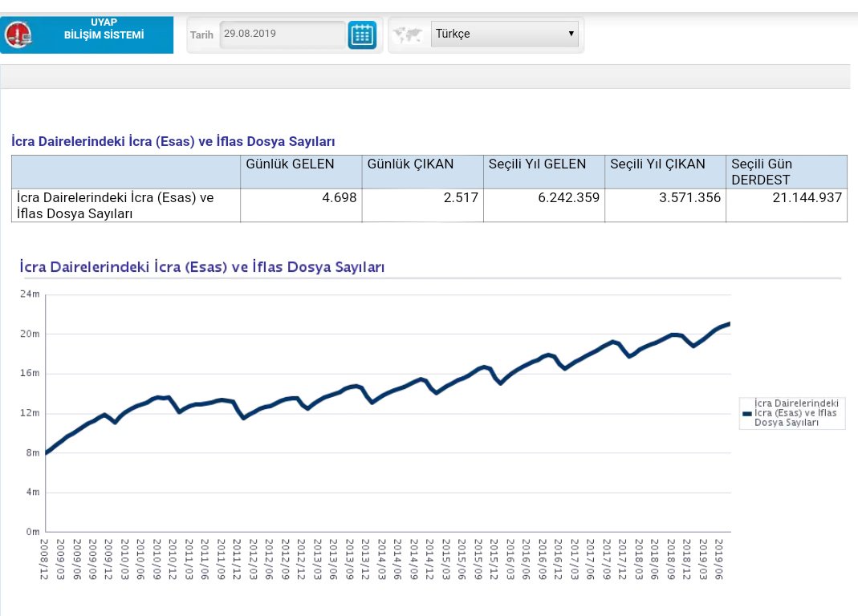
Task: Click the 20m y-axis label
Action: tap(30, 334)
